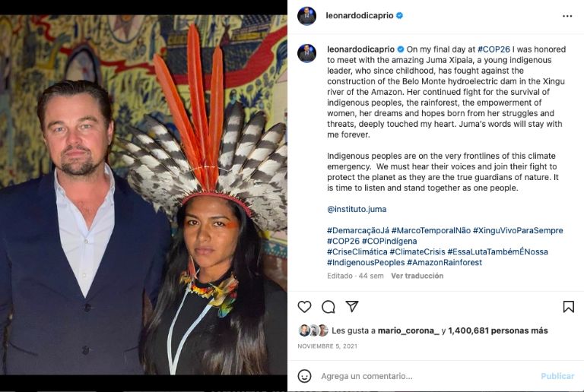The width and height of the screenshot is (584, 392).
Task: Click the Ver traducción link
Action: tap(417, 276)
